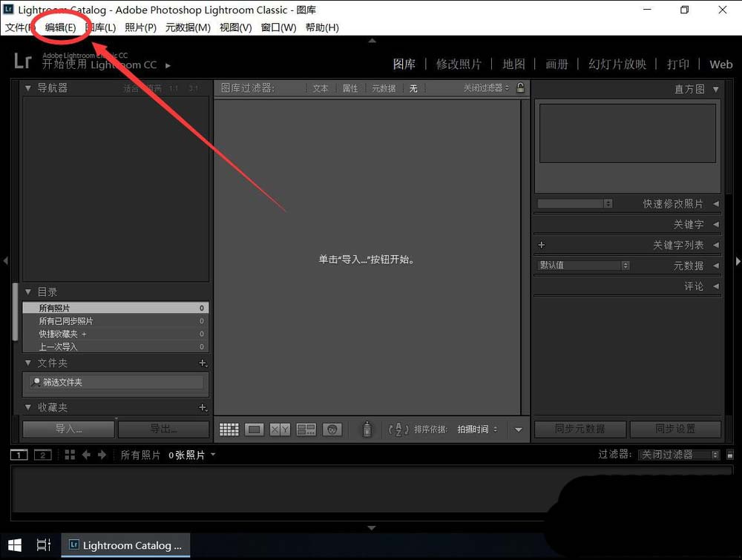Viewport: 742px width, 560px height.
Task: Hide filmstrip with bottom arrow
Action: 372,528
